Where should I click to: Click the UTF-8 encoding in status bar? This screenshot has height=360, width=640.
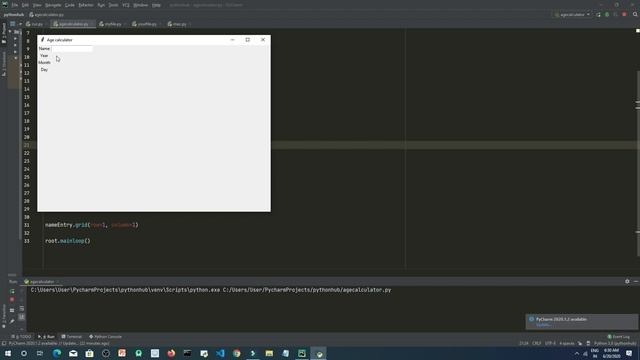(550, 343)
